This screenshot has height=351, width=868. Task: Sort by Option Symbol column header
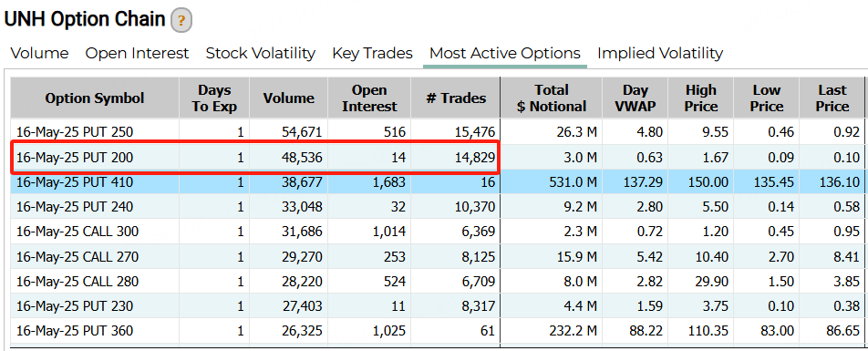tap(95, 98)
